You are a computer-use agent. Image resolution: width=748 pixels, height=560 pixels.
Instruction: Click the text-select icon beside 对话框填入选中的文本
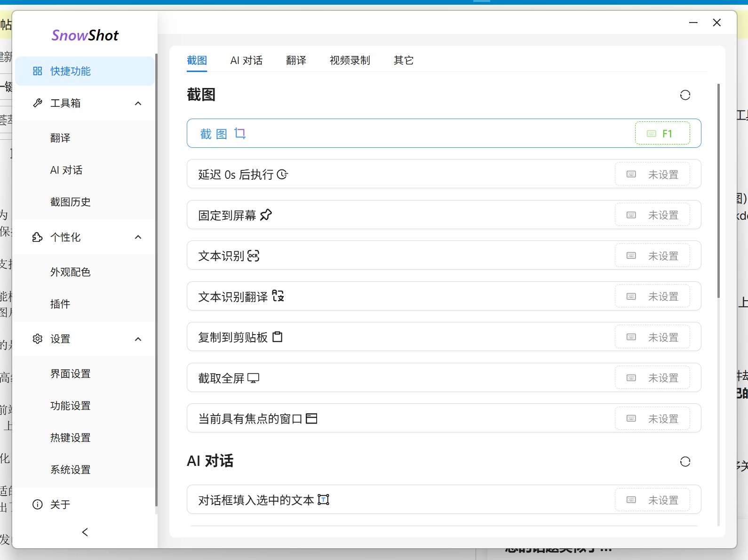pos(324,499)
